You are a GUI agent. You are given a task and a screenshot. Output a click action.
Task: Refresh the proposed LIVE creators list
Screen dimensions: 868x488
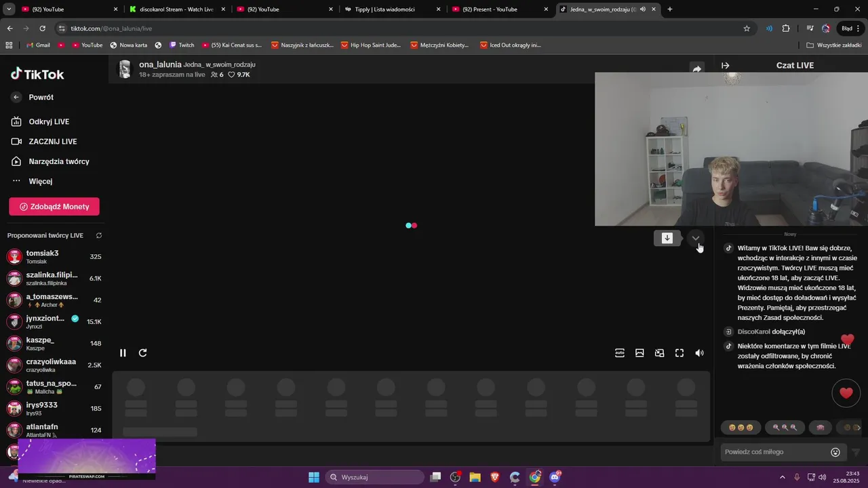pos(99,236)
